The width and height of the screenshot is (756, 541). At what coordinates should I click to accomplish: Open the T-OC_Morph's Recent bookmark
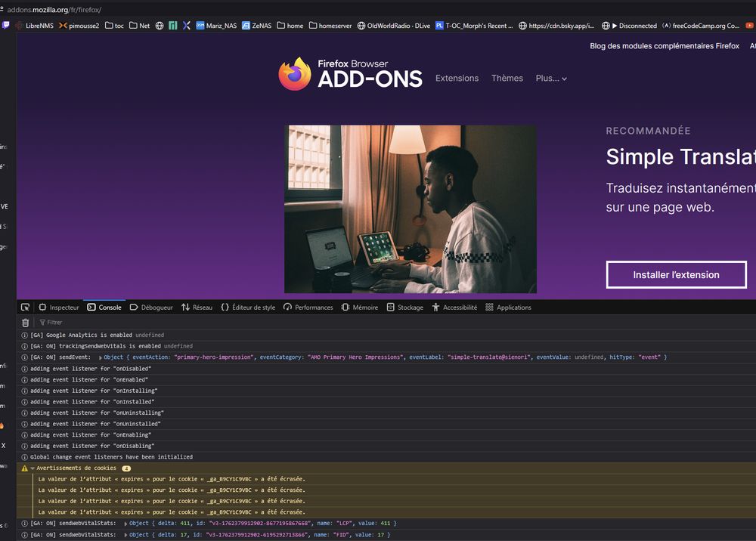click(x=475, y=26)
